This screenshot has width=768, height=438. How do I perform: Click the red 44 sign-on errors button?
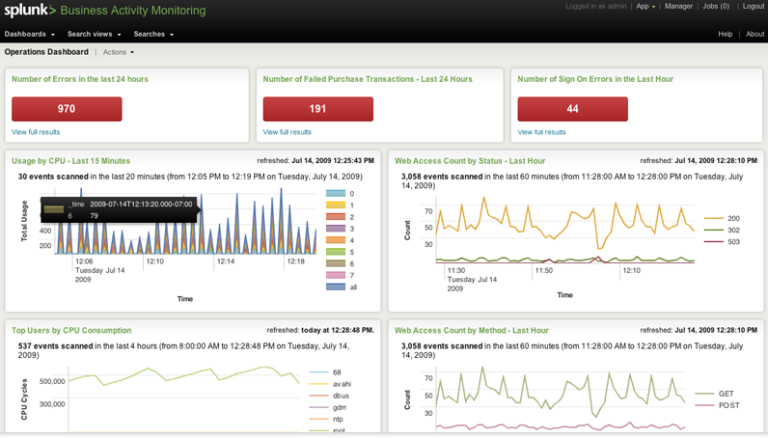pyautogui.click(x=573, y=109)
